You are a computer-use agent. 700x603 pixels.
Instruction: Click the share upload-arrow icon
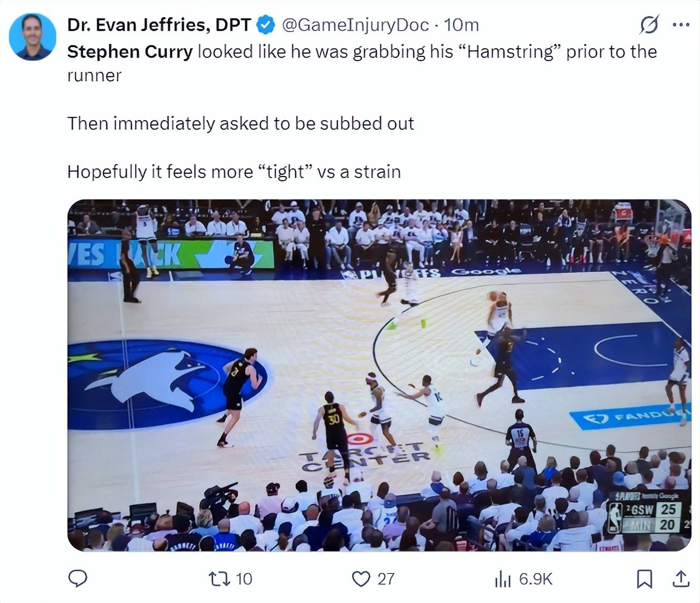[x=680, y=578]
